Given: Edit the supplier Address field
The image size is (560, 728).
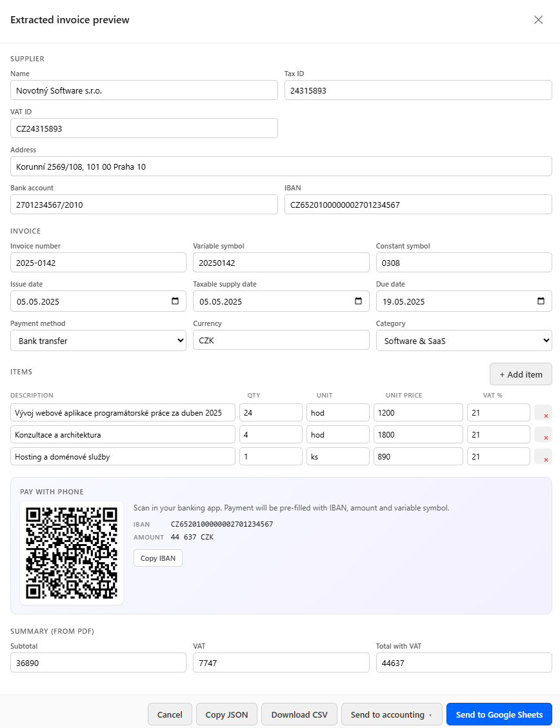Looking at the screenshot, I should (281, 167).
